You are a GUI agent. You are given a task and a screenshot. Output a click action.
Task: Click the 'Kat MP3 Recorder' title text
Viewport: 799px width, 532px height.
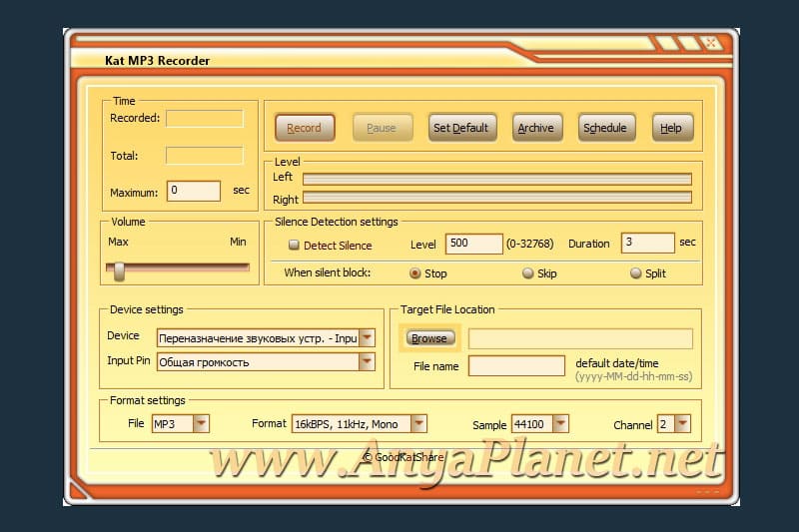click(x=157, y=61)
